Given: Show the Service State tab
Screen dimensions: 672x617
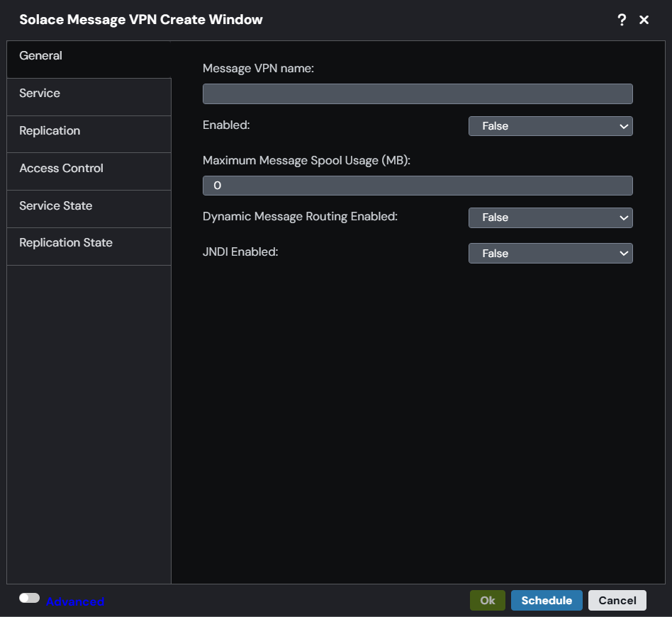Looking at the screenshot, I should tap(89, 209).
